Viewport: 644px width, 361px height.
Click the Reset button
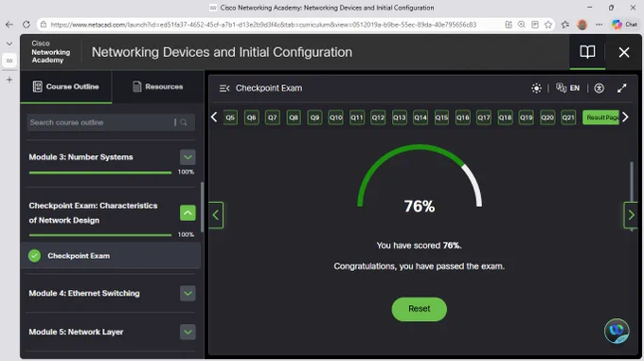click(x=419, y=309)
